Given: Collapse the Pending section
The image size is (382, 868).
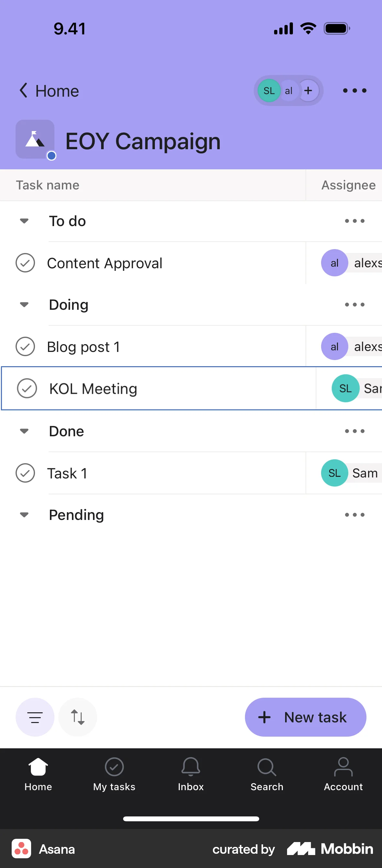Looking at the screenshot, I should click(x=24, y=514).
